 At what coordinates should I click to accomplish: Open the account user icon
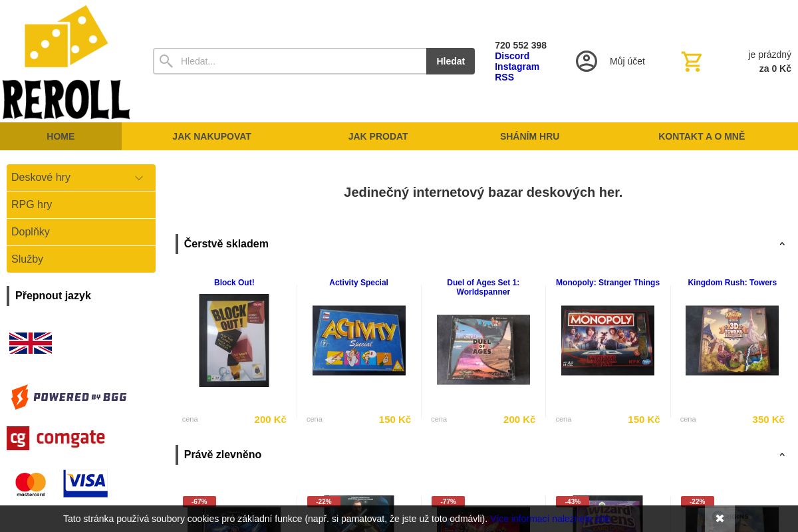pos(587,61)
